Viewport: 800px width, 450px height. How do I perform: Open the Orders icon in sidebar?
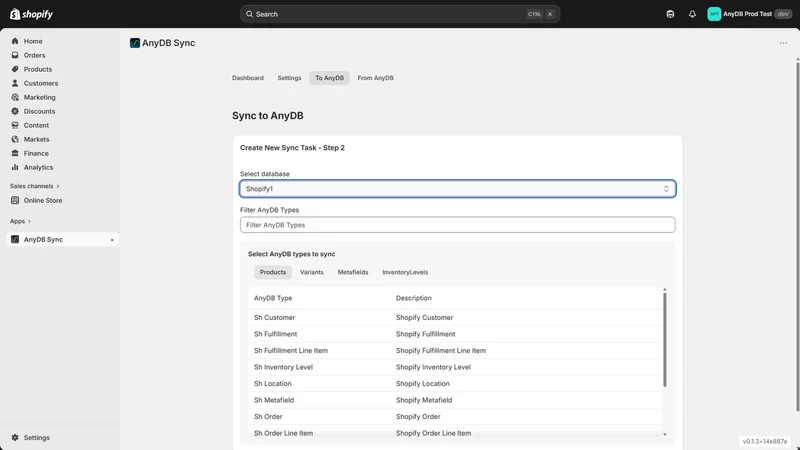15,55
